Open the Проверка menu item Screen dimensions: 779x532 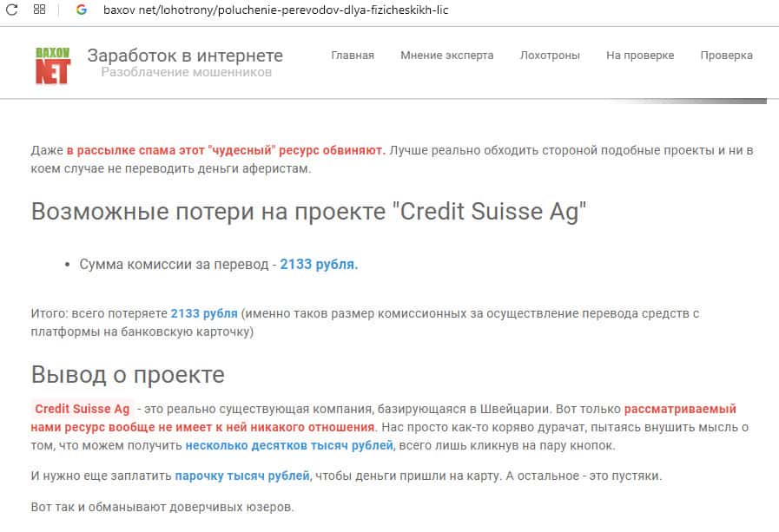726,56
